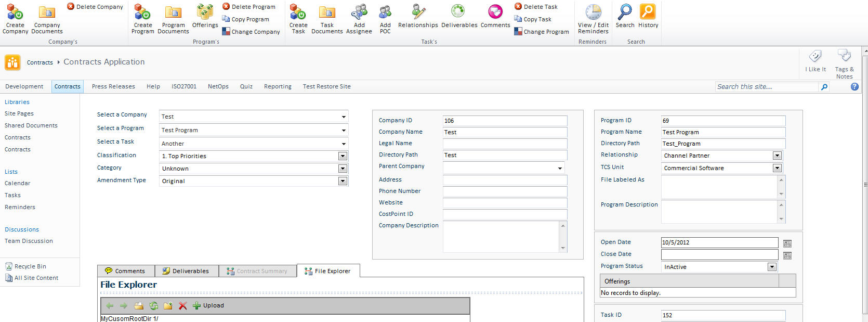The image size is (868, 322).
Task: Open the Classification dropdown
Action: 343,156
